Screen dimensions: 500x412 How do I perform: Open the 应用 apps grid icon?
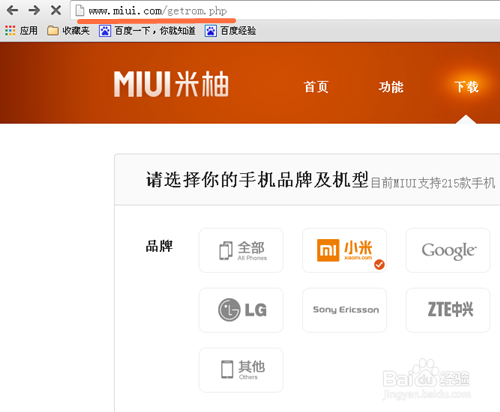[10, 31]
